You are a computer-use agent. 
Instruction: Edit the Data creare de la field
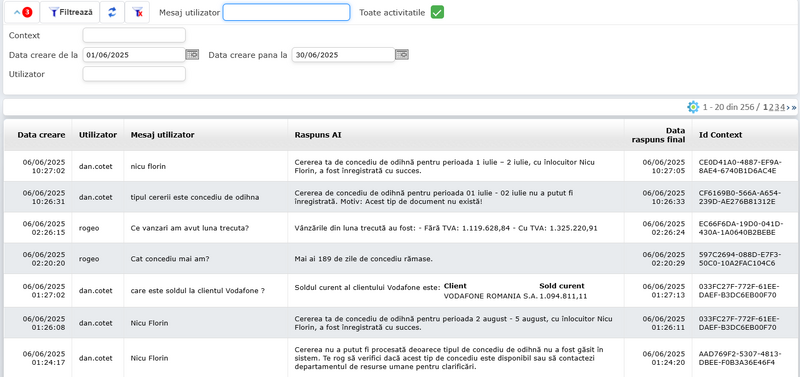[x=134, y=55]
